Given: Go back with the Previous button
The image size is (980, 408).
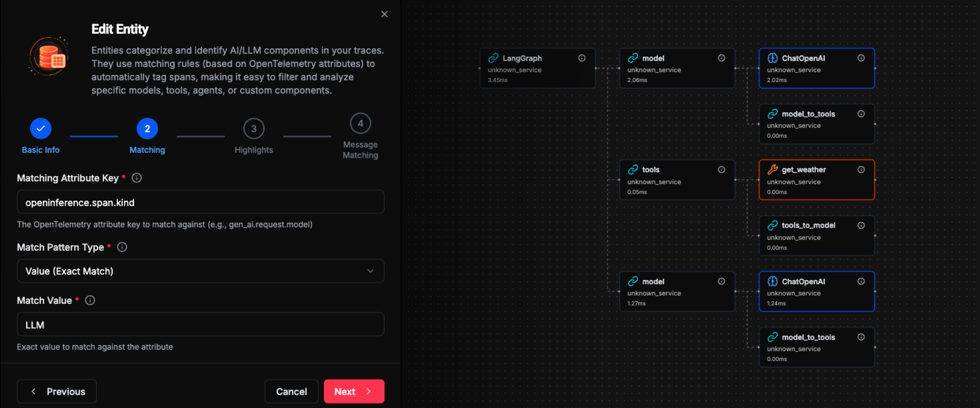Looking at the screenshot, I should tap(57, 391).
